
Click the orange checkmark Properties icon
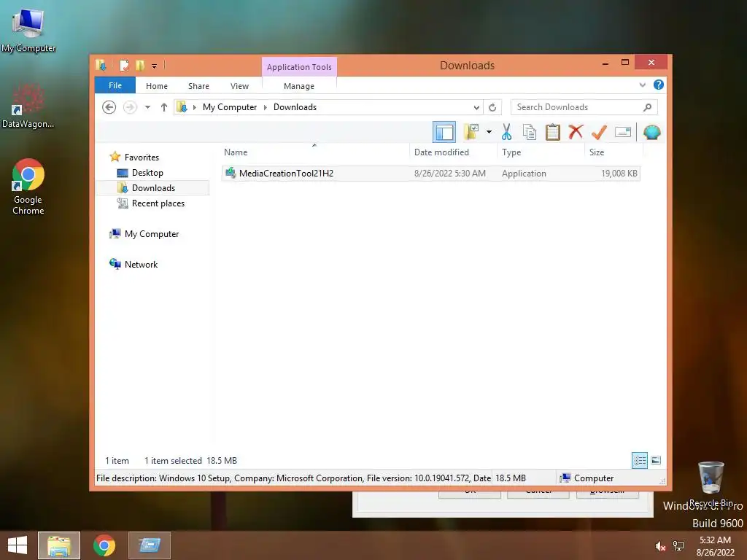click(x=599, y=132)
